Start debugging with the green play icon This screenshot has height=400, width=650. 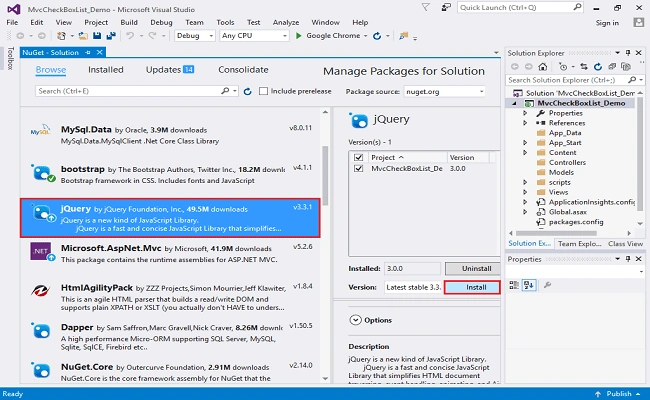(x=298, y=36)
